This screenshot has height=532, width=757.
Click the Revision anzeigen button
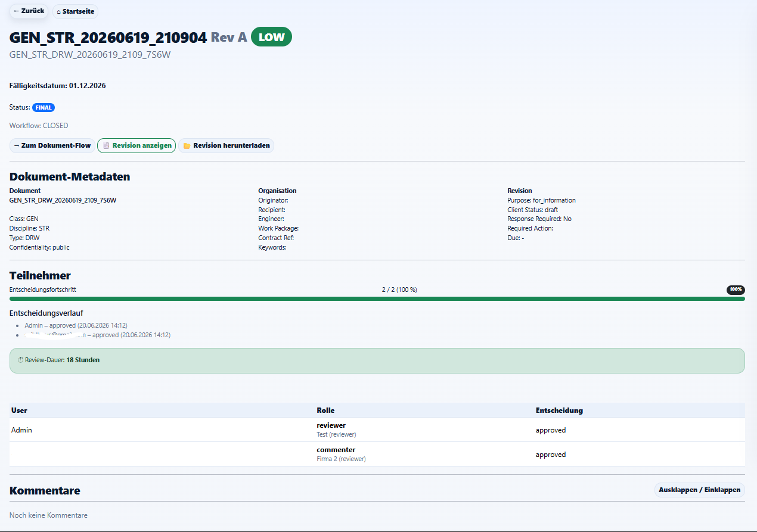coord(136,145)
